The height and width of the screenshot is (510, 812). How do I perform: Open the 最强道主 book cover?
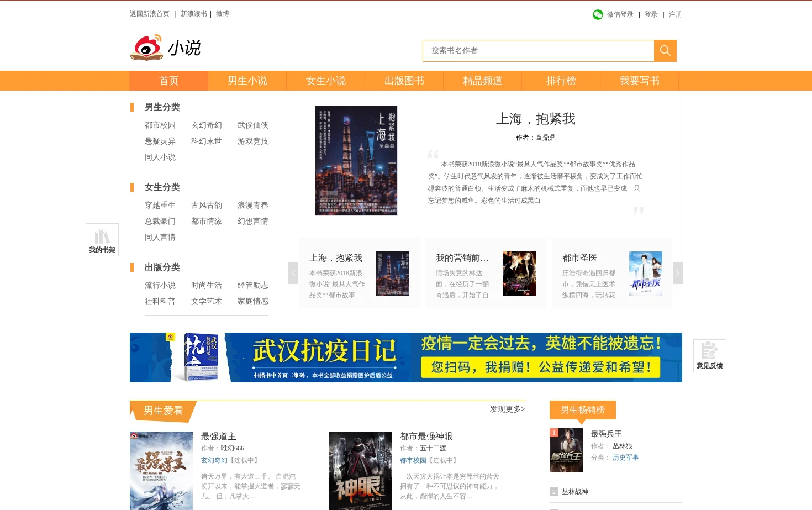(161, 471)
